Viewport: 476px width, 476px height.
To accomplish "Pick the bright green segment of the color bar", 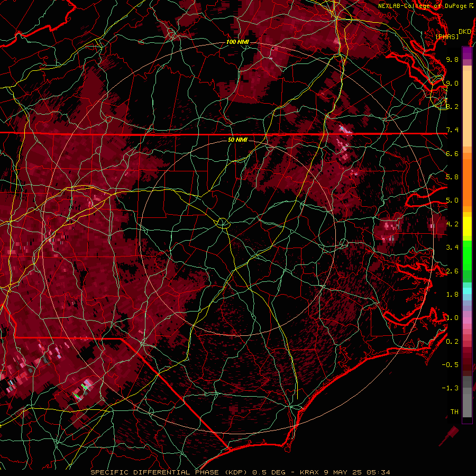I will [x=467, y=255].
